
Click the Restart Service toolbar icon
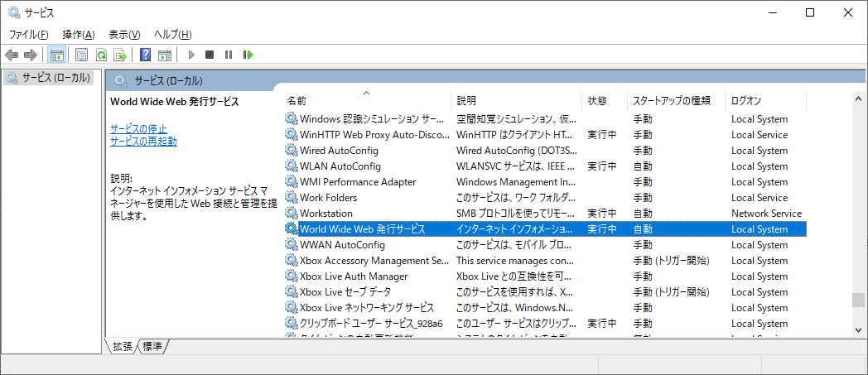248,55
